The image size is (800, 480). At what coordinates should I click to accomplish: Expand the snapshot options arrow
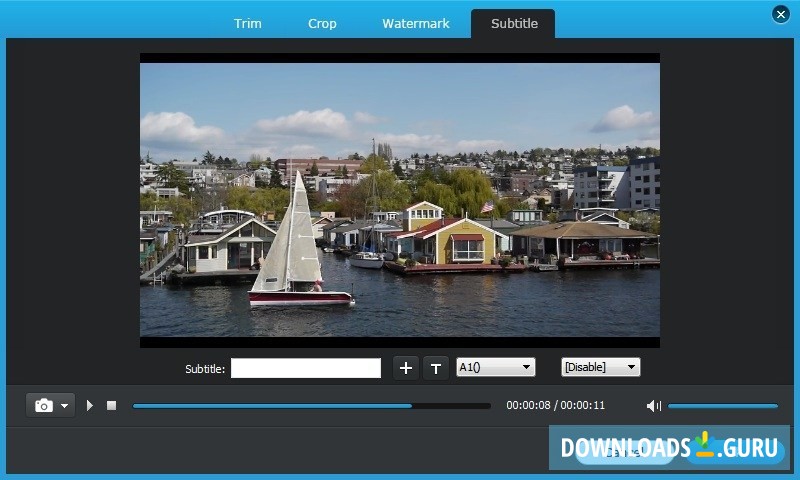pos(65,406)
